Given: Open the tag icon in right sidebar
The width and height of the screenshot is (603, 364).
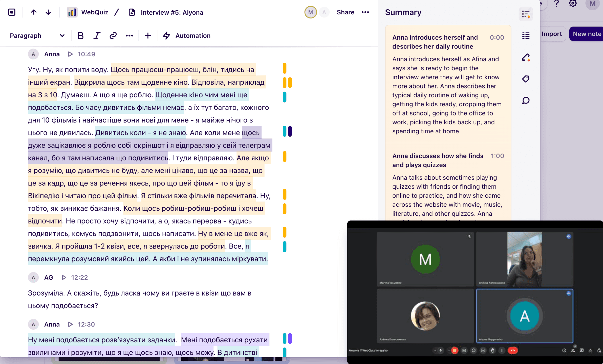Looking at the screenshot, I should pyautogui.click(x=526, y=79).
